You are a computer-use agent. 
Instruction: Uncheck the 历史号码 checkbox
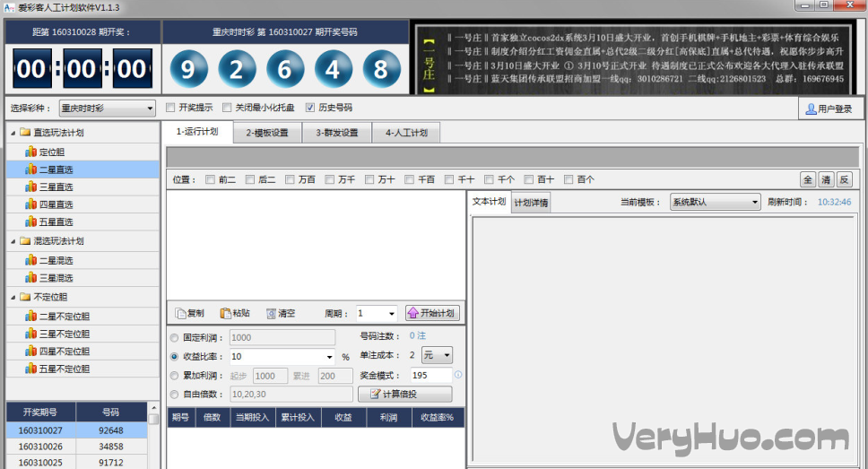[310, 108]
